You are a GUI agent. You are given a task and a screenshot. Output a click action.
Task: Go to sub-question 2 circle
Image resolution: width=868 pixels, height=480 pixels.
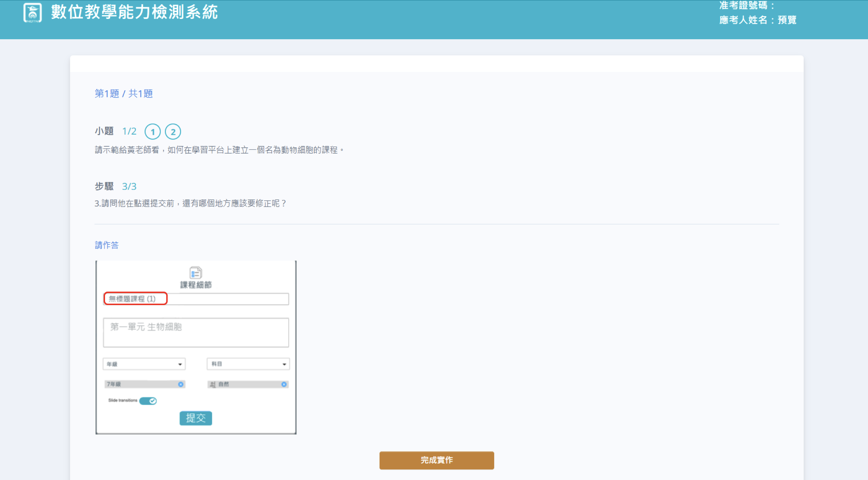click(x=173, y=132)
